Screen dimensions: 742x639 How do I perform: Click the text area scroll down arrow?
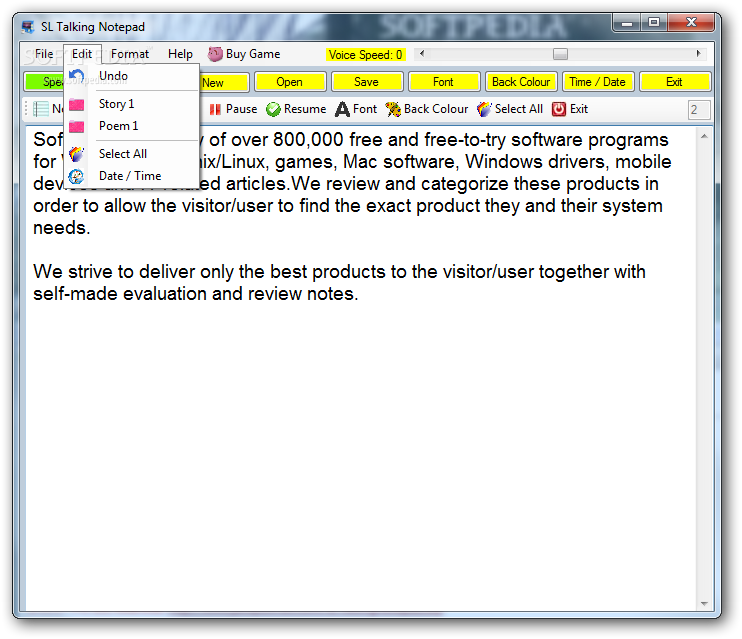(704, 604)
